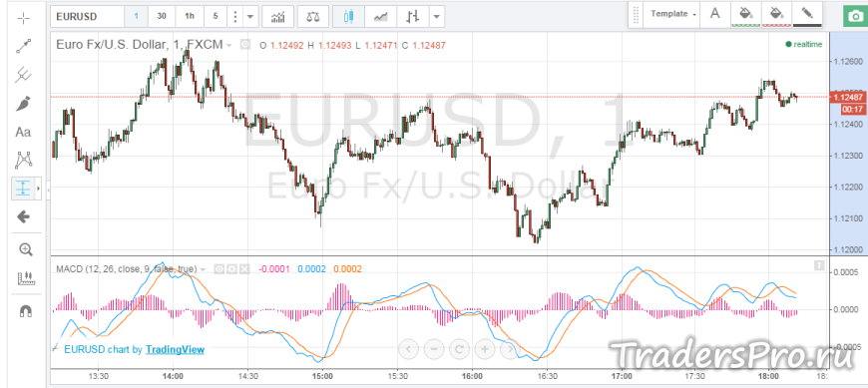868x388 pixels.
Task: Open the indicators menu icon
Action: tap(278, 17)
